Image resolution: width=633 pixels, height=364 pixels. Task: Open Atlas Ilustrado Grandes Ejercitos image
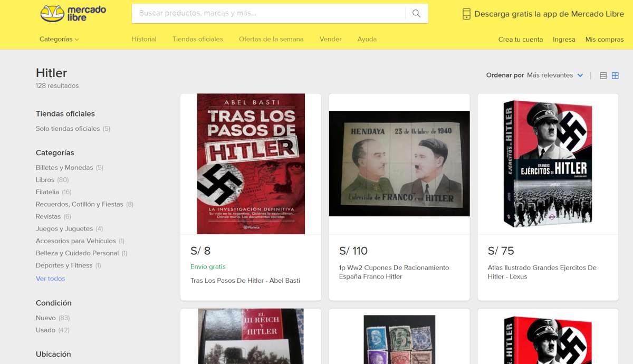coord(548,164)
